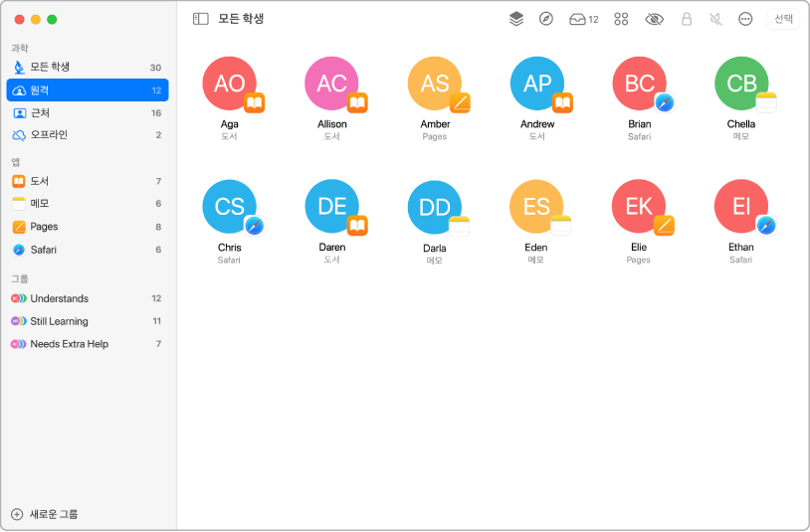Select student Brian's BC avatar
This screenshot has width=810, height=532.
click(x=639, y=84)
